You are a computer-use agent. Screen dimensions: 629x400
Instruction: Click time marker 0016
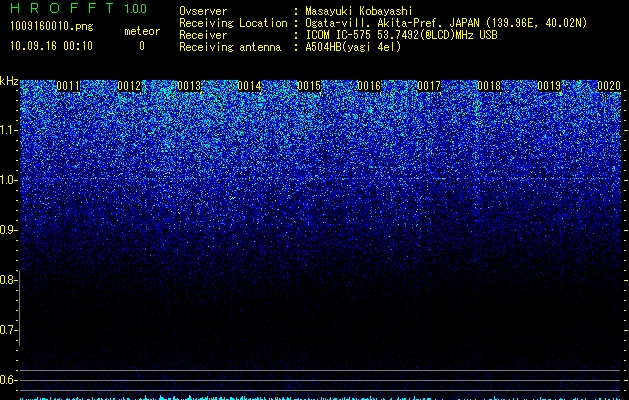(x=369, y=86)
